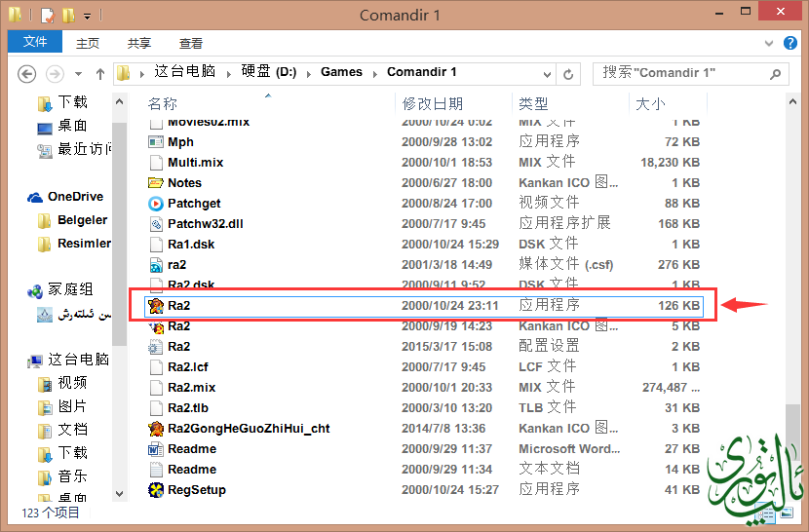Go back with the back arrow
This screenshot has height=532, width=809.
tap(27, 74)
